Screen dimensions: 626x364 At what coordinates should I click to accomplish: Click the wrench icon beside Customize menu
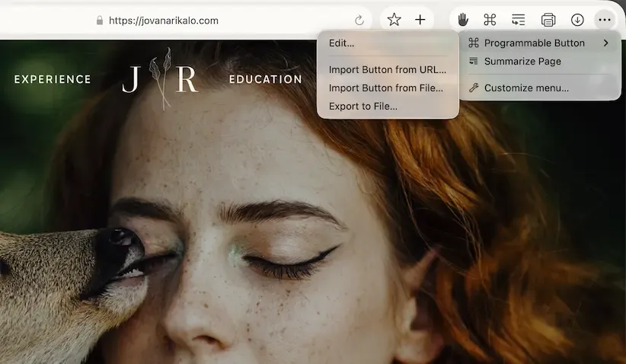point(474,88)
